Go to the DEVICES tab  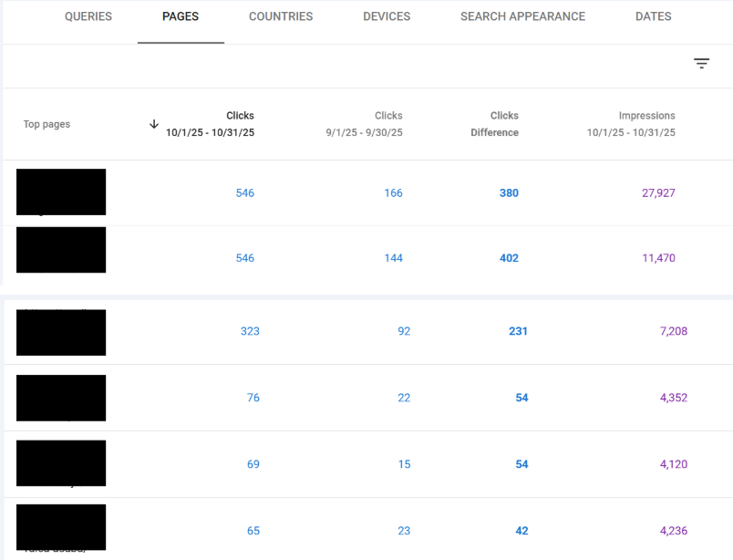[x=387, y=16]
